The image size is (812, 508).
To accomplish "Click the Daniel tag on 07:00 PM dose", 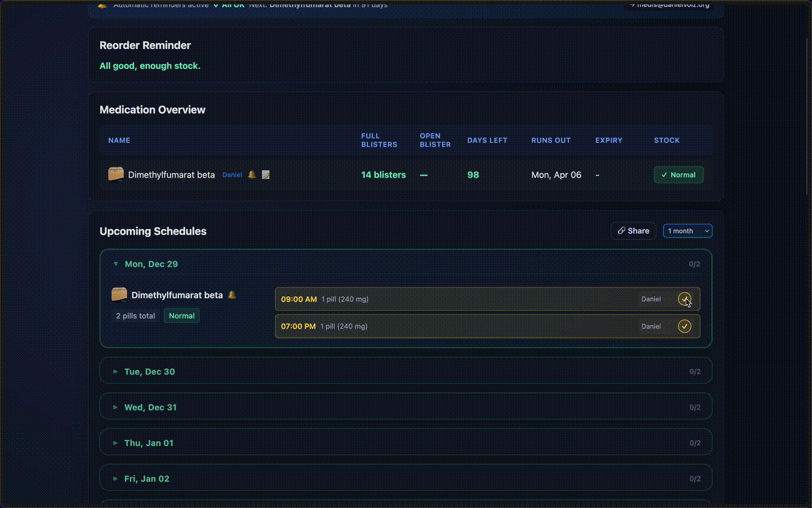I will click(651, 326).
